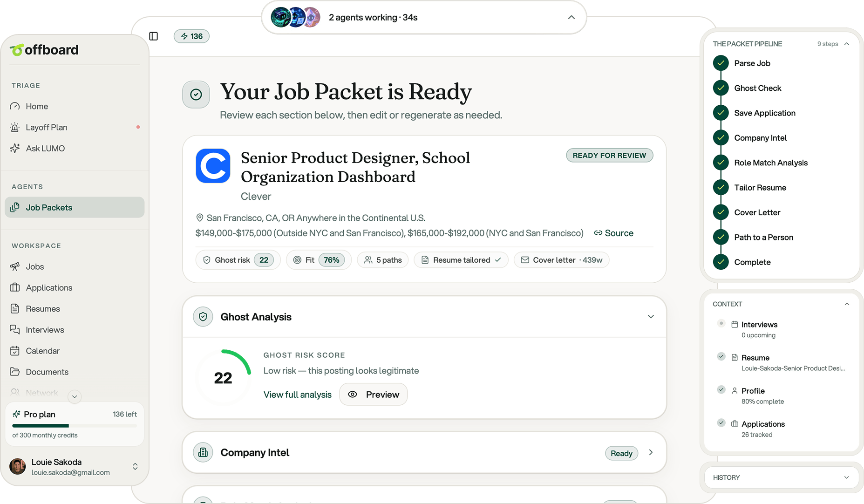The width and height of the screenshot is (864, 504).
Task: Click the Company Intel pipeline step checkmark
Action: click(721, 137)
